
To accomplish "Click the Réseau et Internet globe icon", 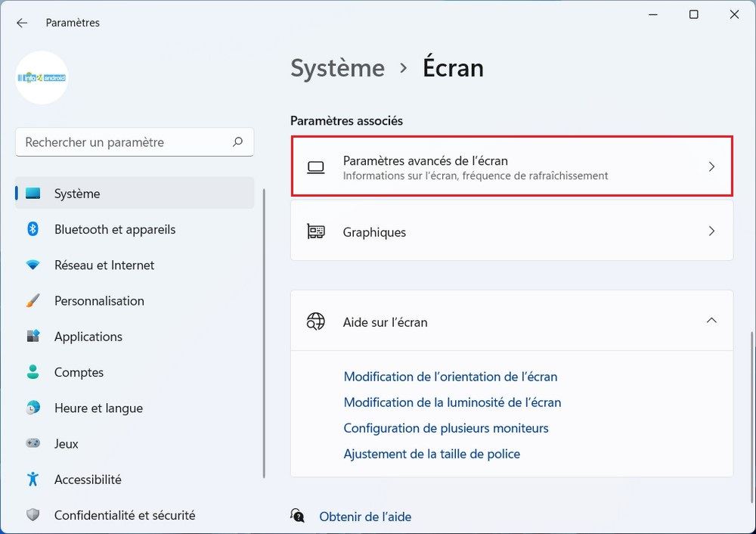I will (x=33, y=265).
